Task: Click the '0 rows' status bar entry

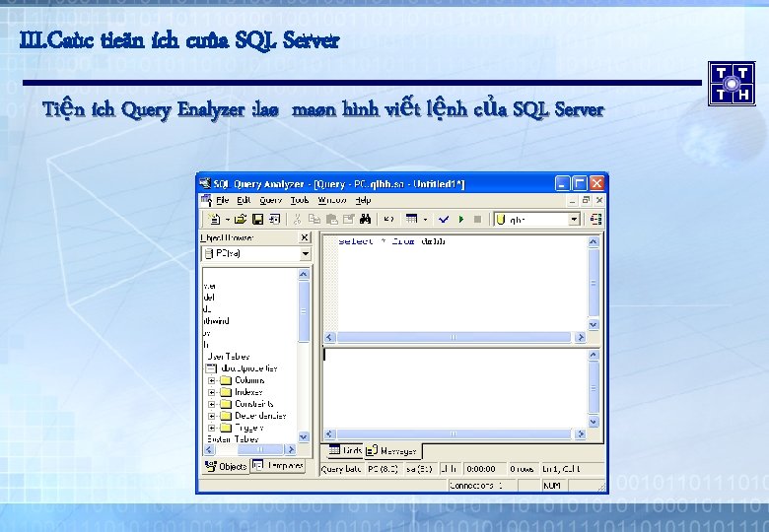Action: [x=522, y=469]
